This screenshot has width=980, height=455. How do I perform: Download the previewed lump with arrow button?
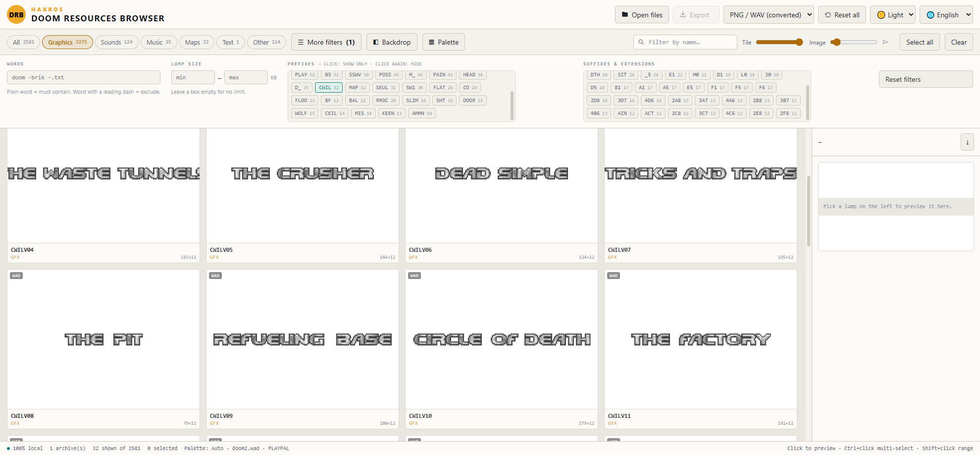[967, 142]
